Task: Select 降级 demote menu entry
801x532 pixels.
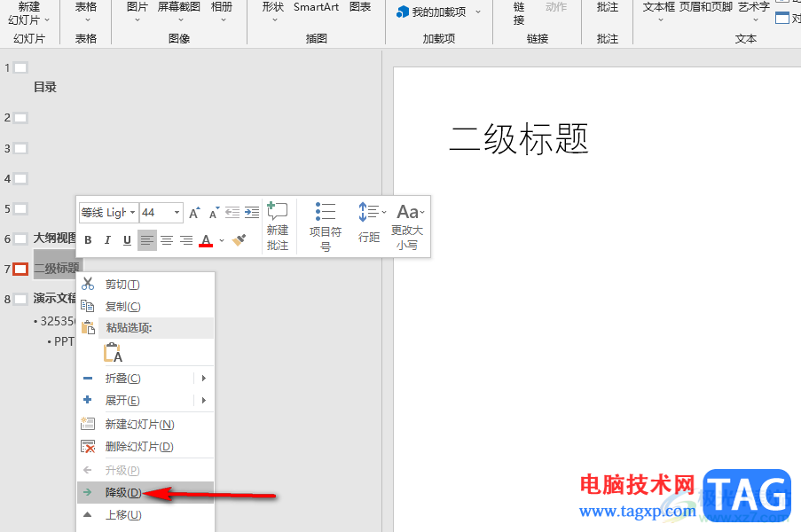Action: click(x=145, y=493)
